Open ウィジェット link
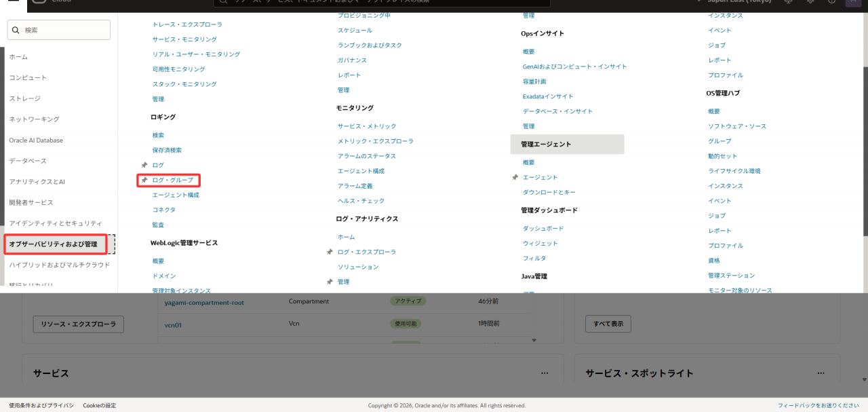The height and width of the screenshot is (412, 868). pyautogui.click(x=540, y=244)
